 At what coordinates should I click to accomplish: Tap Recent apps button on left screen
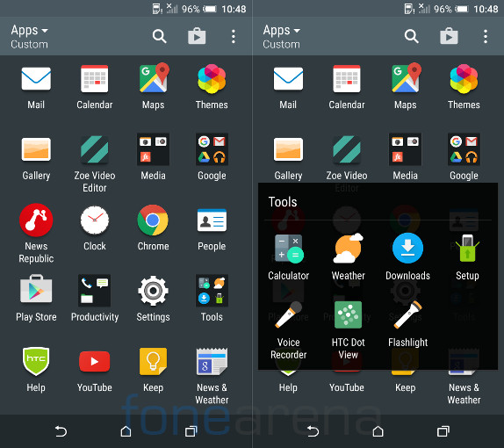[191, 431]
